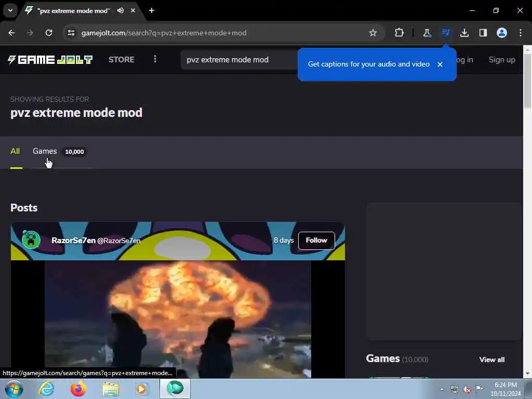Viewport: 532px width, 399px height.
Task: Click the forward navigation arrow
Action: tap(30, 33)
